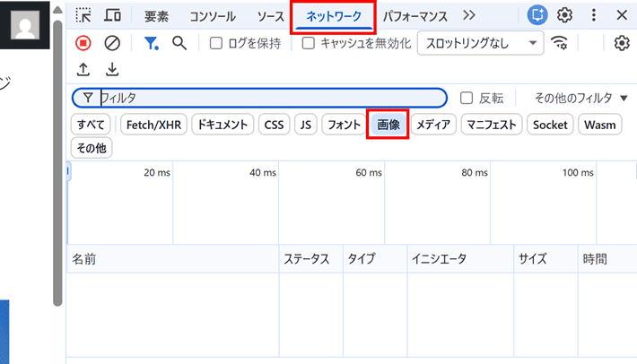Image resolution: width=637 pixels, height=364 pixels.
Task: Check the 反転 checkbox
Action: tap(467, 98)
